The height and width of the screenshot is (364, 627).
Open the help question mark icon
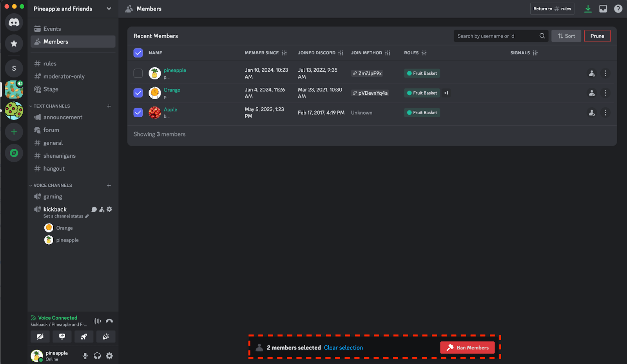[618, 9]
